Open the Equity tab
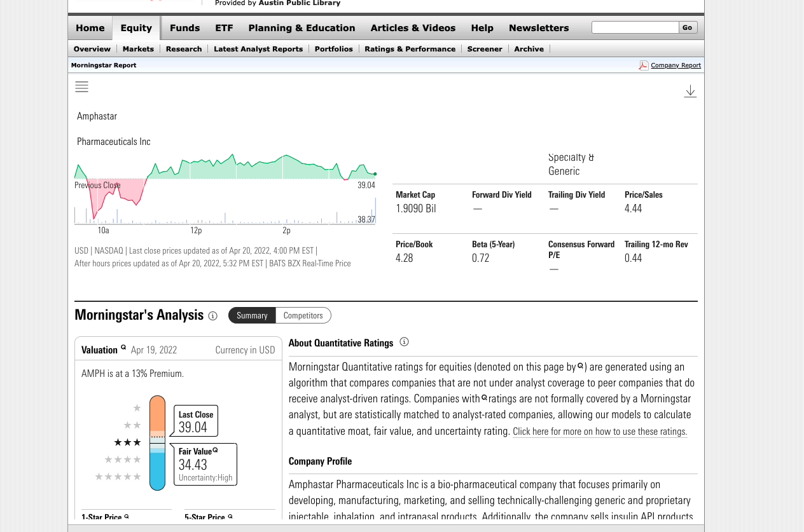Viewport: 804px width, 532px height. point(137,28)
